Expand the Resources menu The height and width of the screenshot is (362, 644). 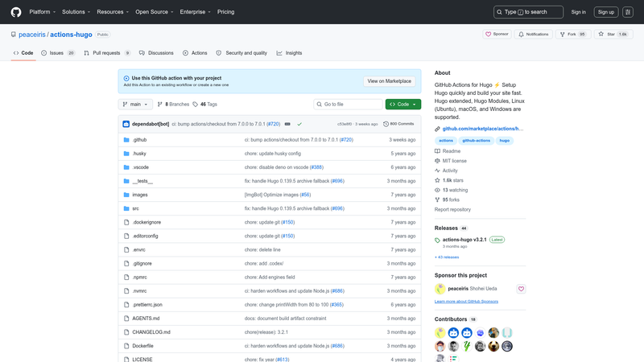pos(113,12)
